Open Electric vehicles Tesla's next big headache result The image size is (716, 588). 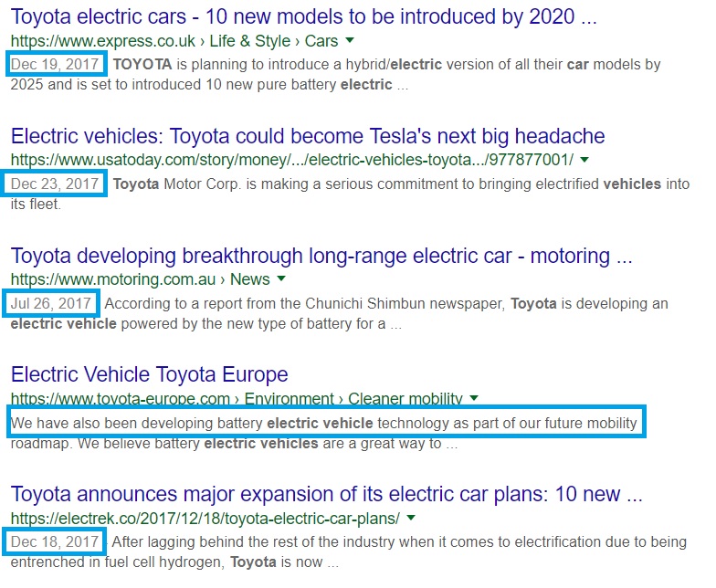pos(308,137)
